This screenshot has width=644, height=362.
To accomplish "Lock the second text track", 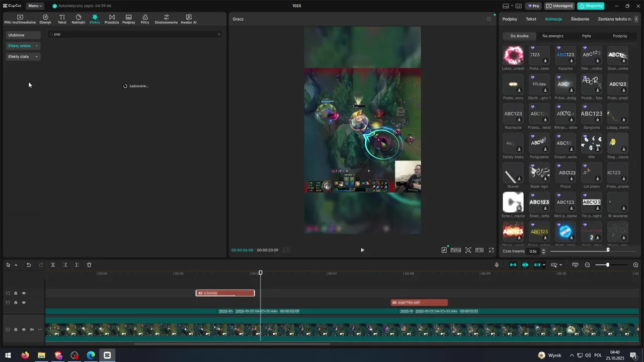I will point(16,303).
